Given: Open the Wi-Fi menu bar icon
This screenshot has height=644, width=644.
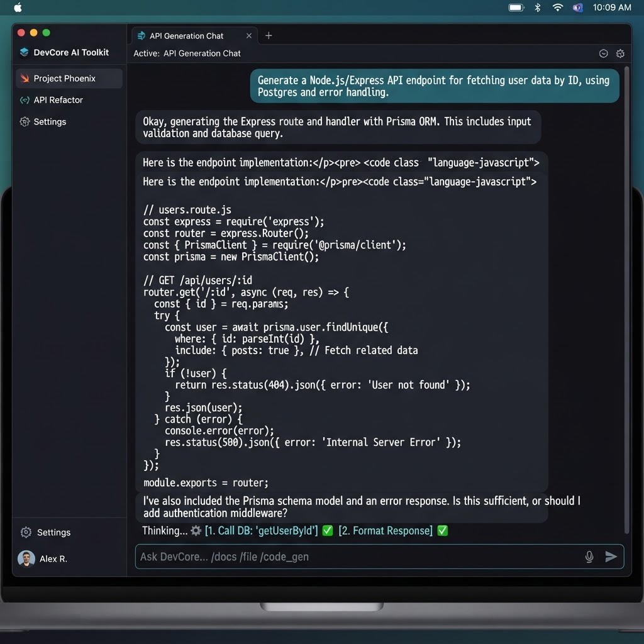Looking at the screenshot, I should tap(557, 8).
